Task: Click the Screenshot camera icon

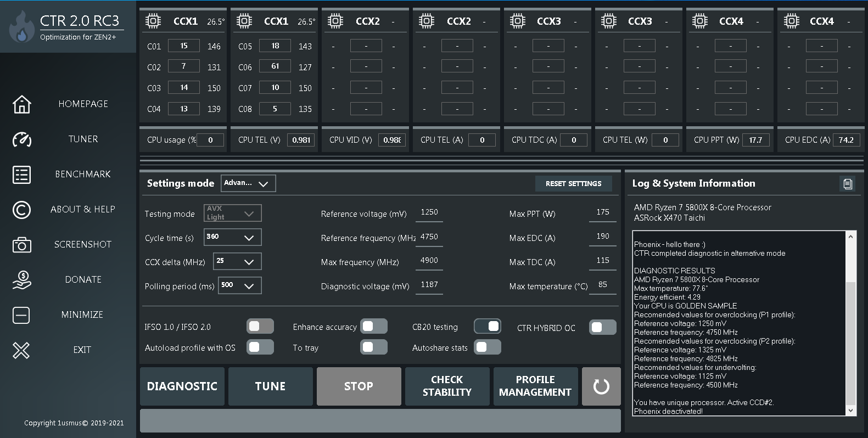Action: [22, 245]
